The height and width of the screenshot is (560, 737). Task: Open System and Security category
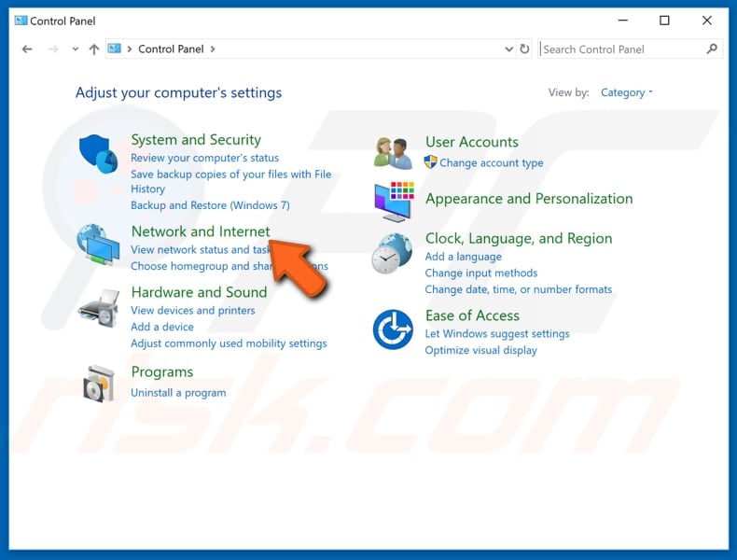tap(196, 140)
